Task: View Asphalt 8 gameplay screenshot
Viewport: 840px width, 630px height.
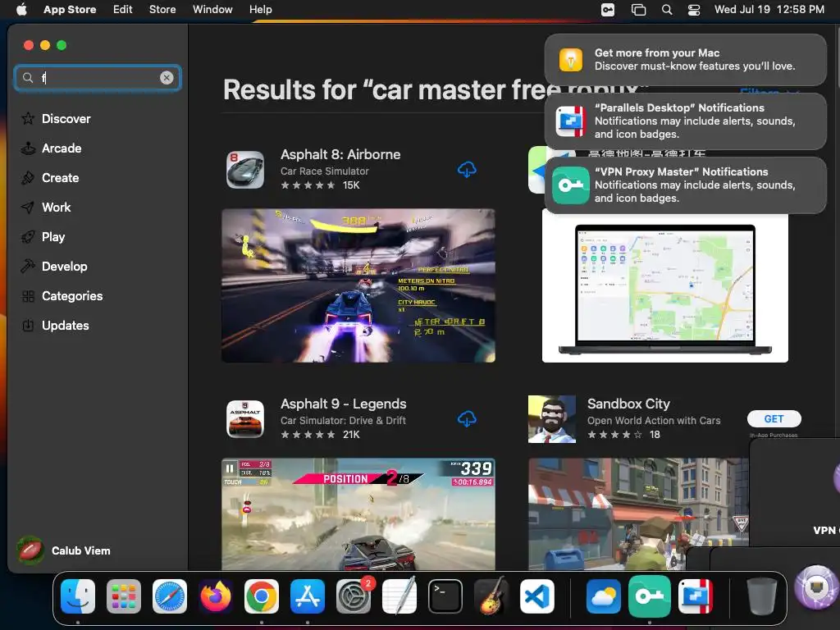Action: coord(358,285)
